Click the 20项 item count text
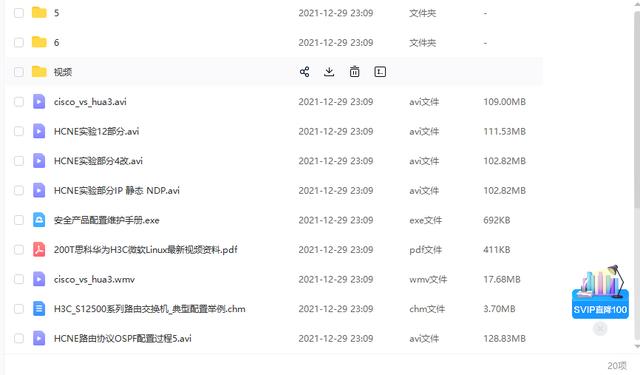 point(617,365)
